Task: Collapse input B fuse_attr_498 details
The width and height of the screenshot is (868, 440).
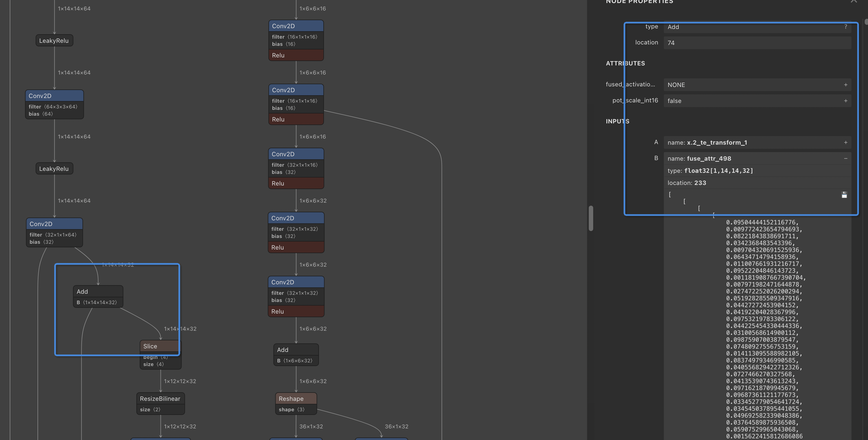Action: (x=845, y=158)
